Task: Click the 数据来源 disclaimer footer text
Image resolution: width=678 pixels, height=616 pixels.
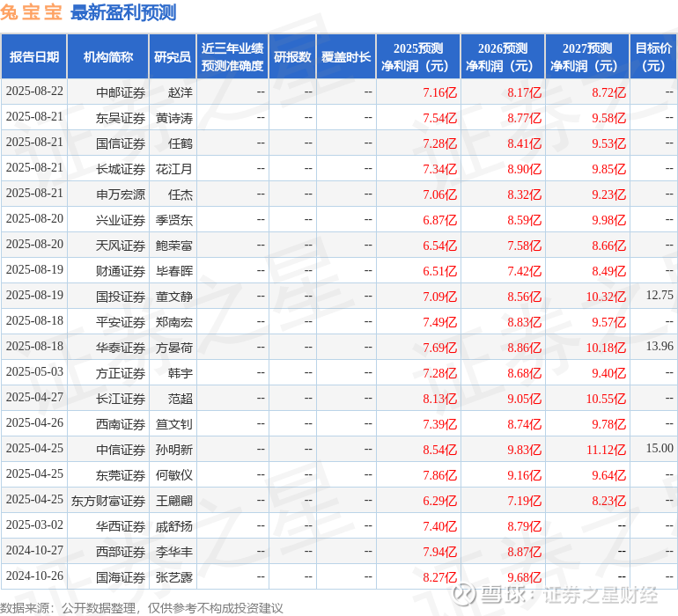Action: [142, 608]
